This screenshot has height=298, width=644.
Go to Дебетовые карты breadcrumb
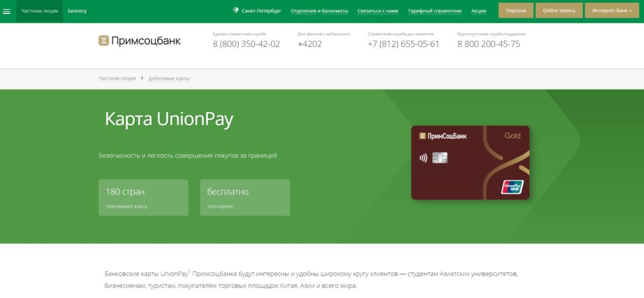coord(169,78)
